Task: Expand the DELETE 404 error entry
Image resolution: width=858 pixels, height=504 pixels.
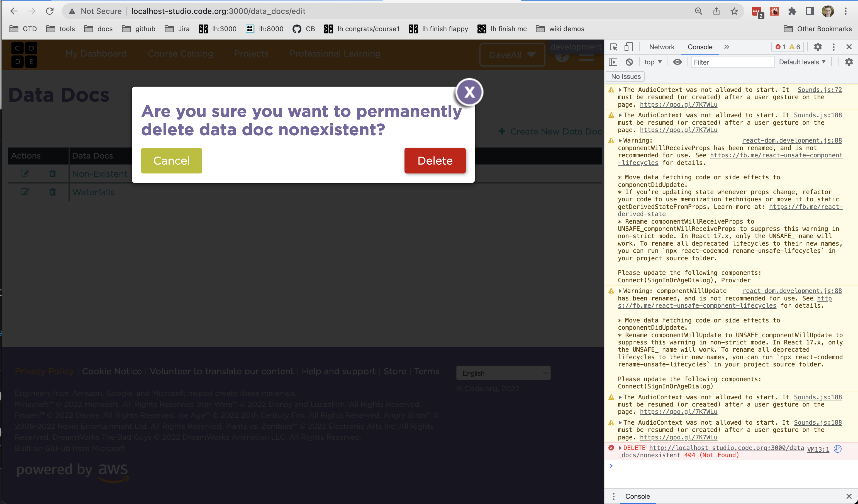Action: (620, 448)
